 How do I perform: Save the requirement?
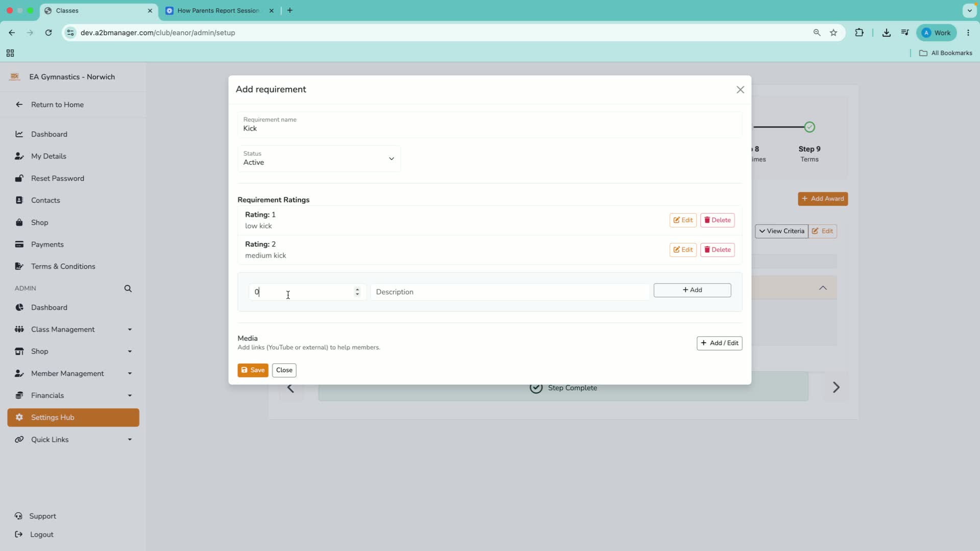coord(253,370)
